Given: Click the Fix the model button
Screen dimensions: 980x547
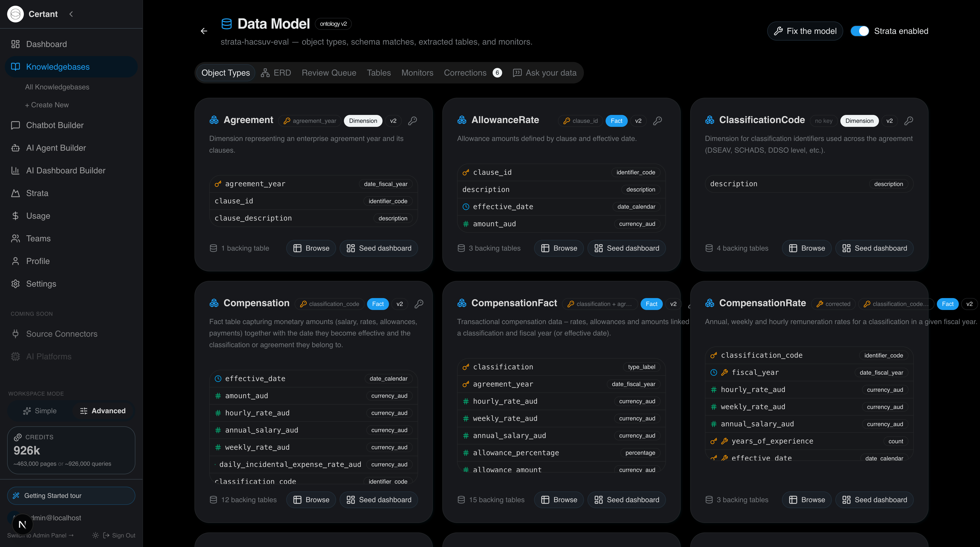Looking at the screenshot, I should (805, 31).
